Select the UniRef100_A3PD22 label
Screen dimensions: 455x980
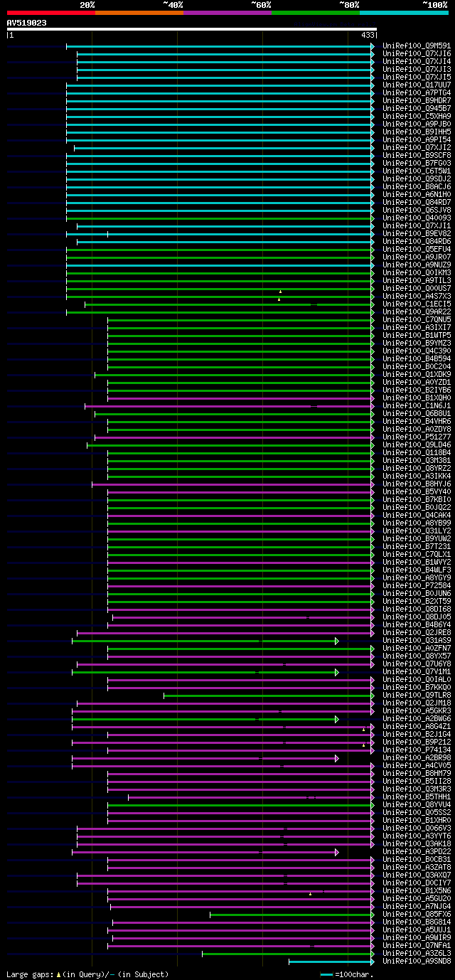(417, 852)
